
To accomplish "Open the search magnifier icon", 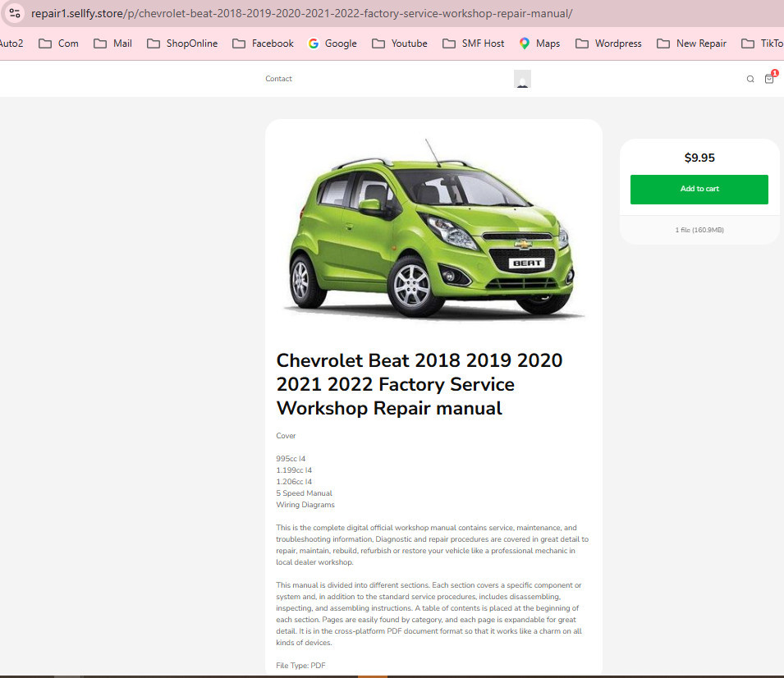I will point(750,79).
